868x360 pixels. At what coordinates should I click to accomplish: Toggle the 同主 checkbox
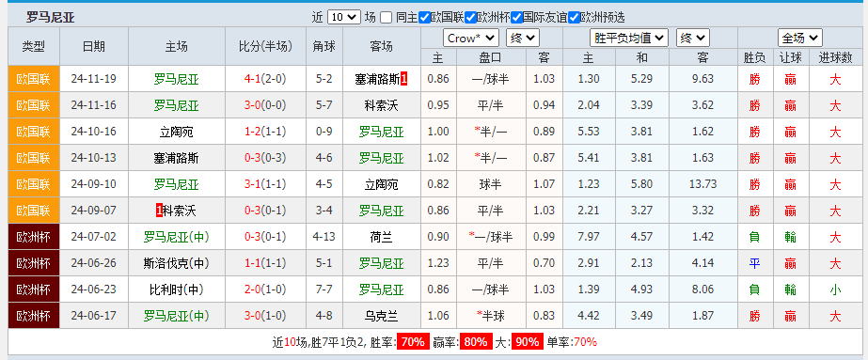point(387,17)
